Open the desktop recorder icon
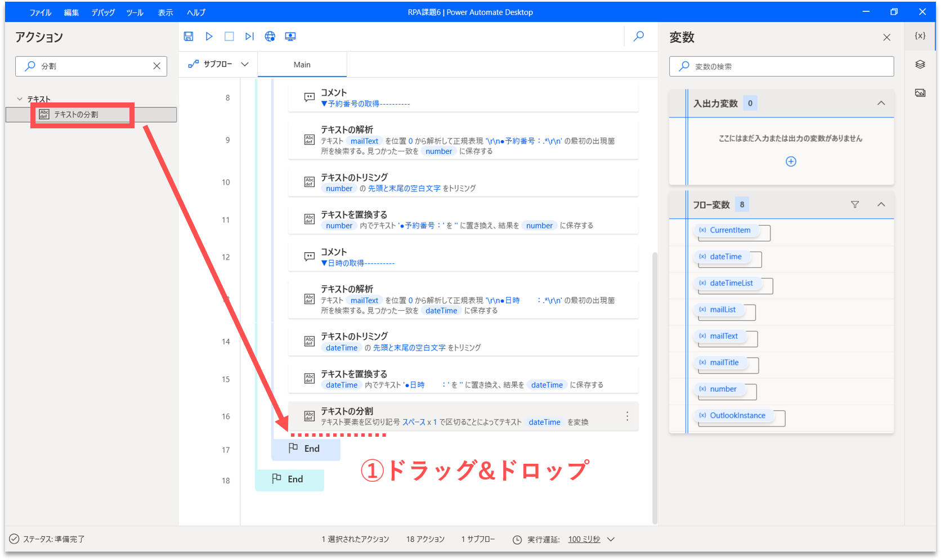 [290, 36]
